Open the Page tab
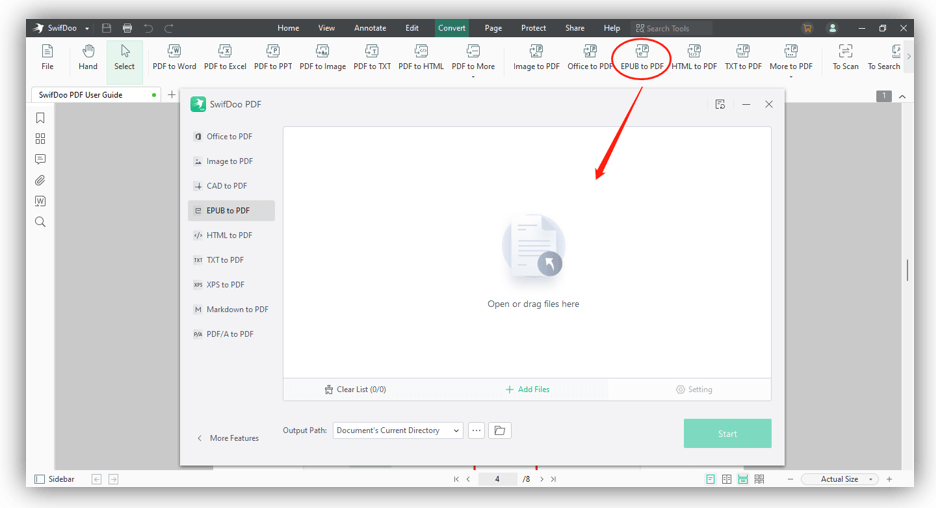 coord(493,28)
